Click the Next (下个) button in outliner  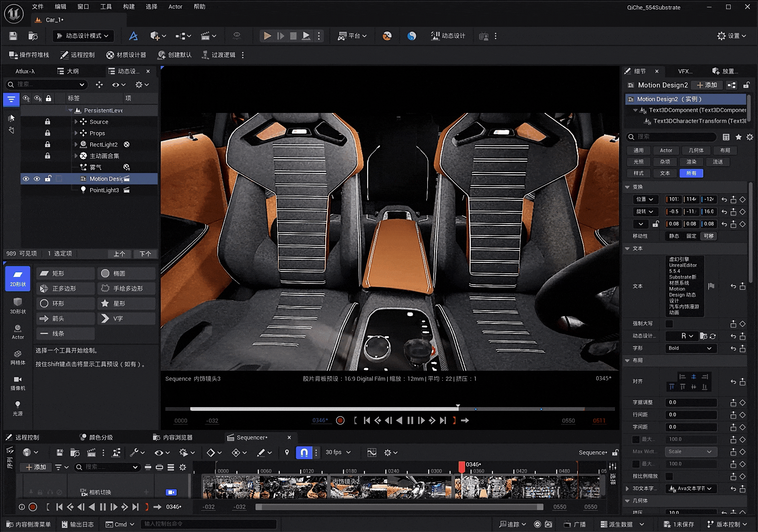click(145, 254)
